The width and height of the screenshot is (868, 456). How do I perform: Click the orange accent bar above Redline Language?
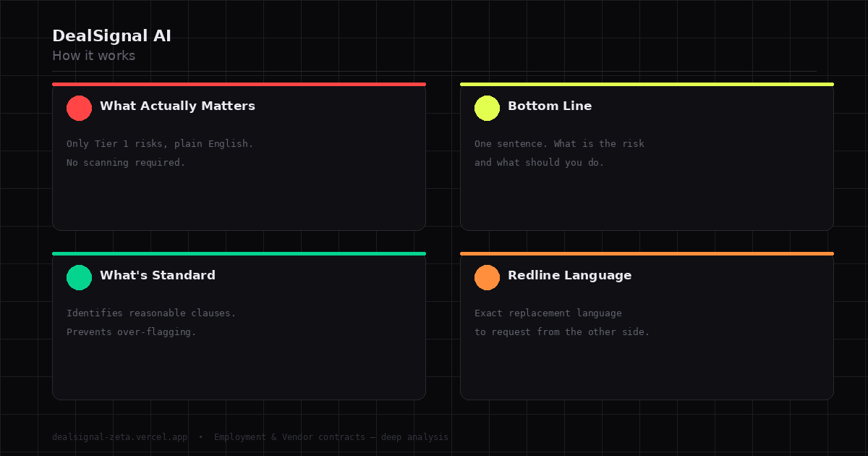pyautogui.click(x=647, y=253)
